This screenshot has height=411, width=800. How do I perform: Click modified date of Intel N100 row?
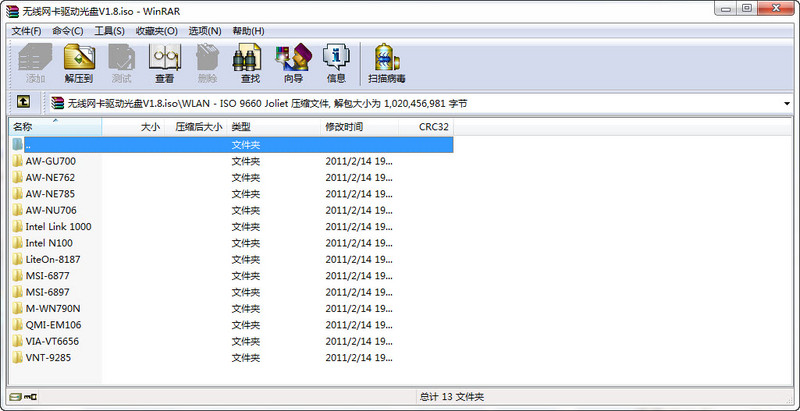click(x=359, y=243)
